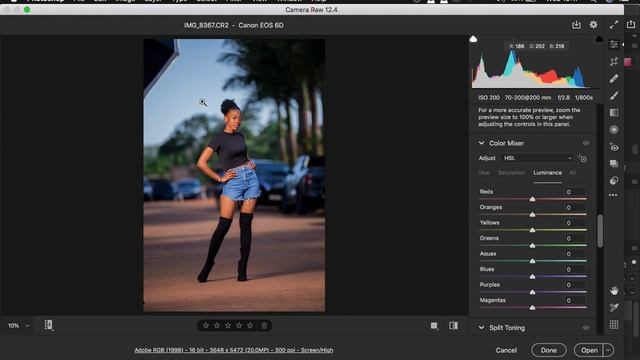Select the Radial Filter tool
This screenshot has height=360, width=640.
tap(614, 130)
